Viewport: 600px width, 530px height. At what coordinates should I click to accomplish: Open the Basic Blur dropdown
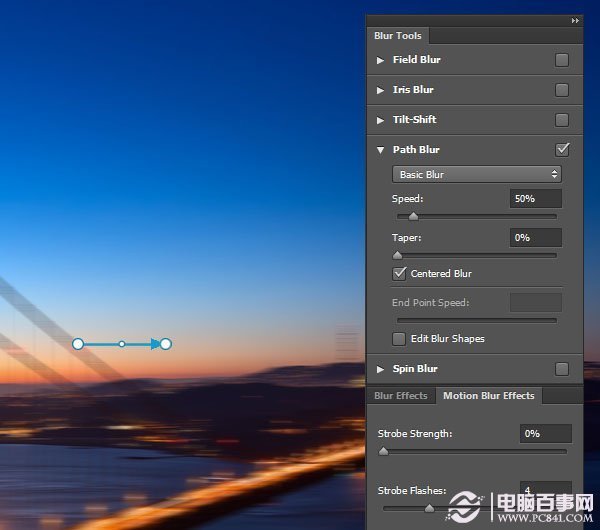pos(476,175)
